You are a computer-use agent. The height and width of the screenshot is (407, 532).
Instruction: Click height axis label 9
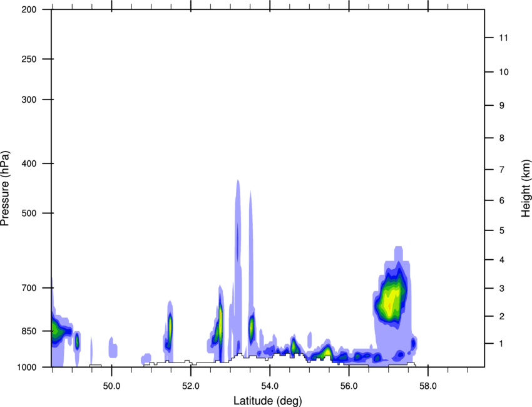[502, 106]
